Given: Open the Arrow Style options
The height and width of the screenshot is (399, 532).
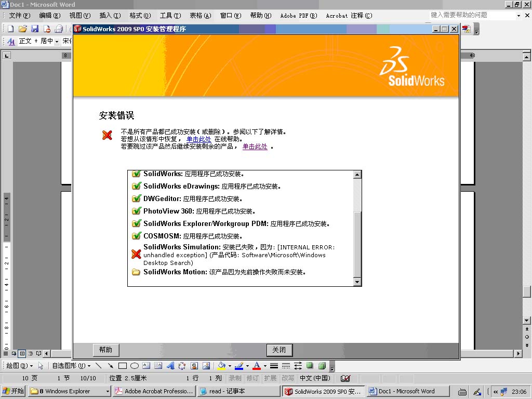Looking at the screenshot, I should (x=298, y=366).
